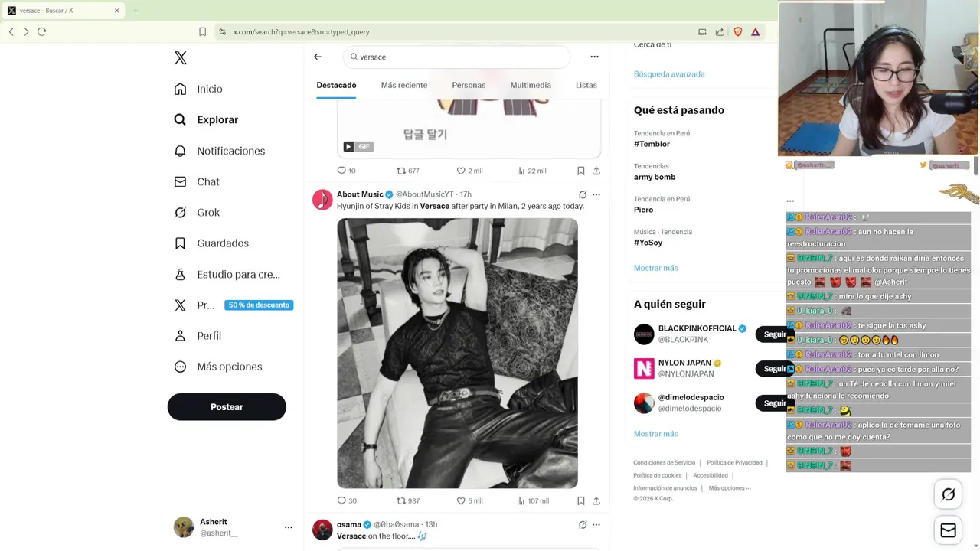The height and width of the screenshot is (551, 980).
Task: Reply to the post with 30 comments
Action: (x=347, y=500)
